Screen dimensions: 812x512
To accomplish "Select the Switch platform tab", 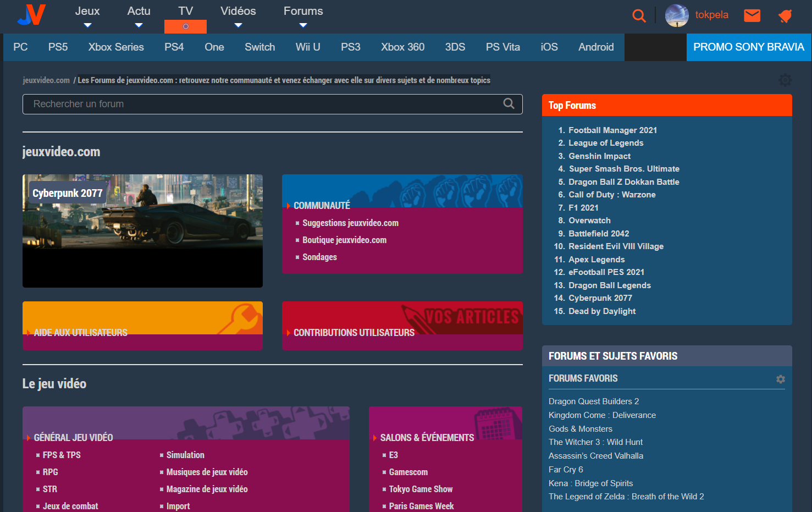I will pyautogui.click(x=259, y=47).
